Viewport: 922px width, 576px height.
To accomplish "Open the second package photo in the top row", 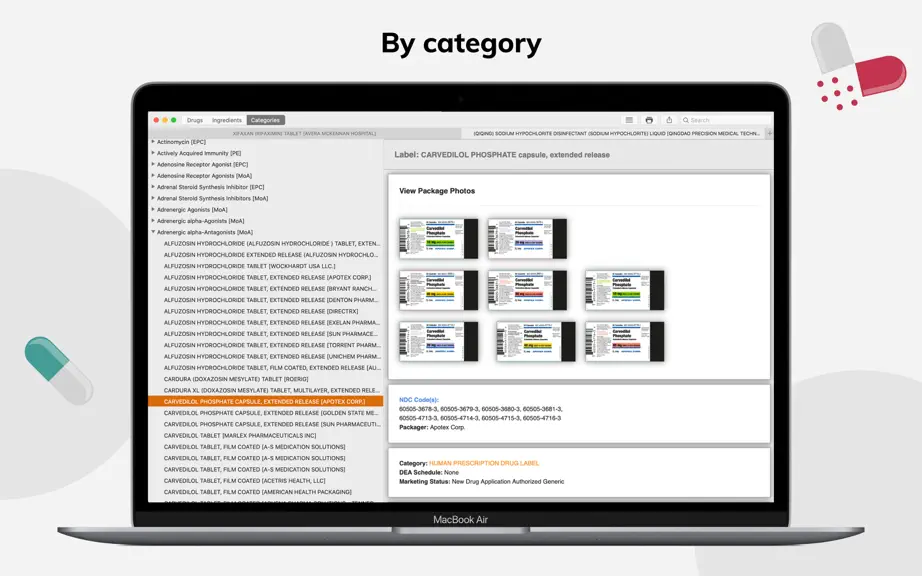I will [527, 239].
